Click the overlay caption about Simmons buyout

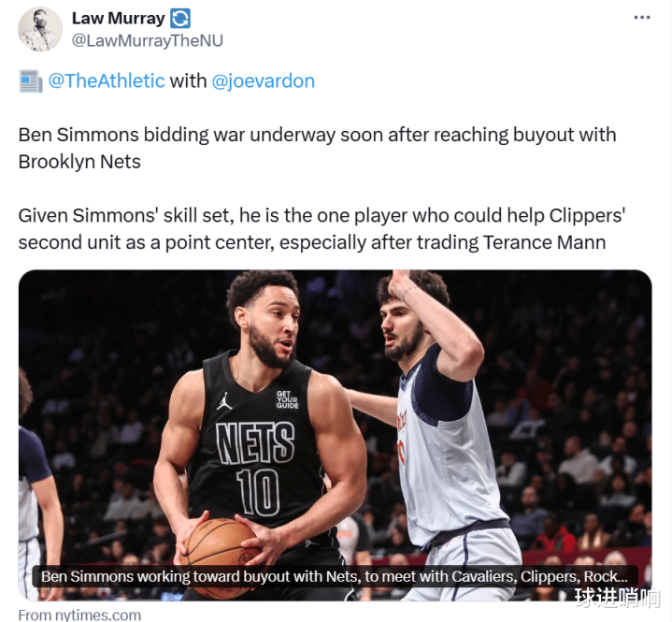[335, 576]
